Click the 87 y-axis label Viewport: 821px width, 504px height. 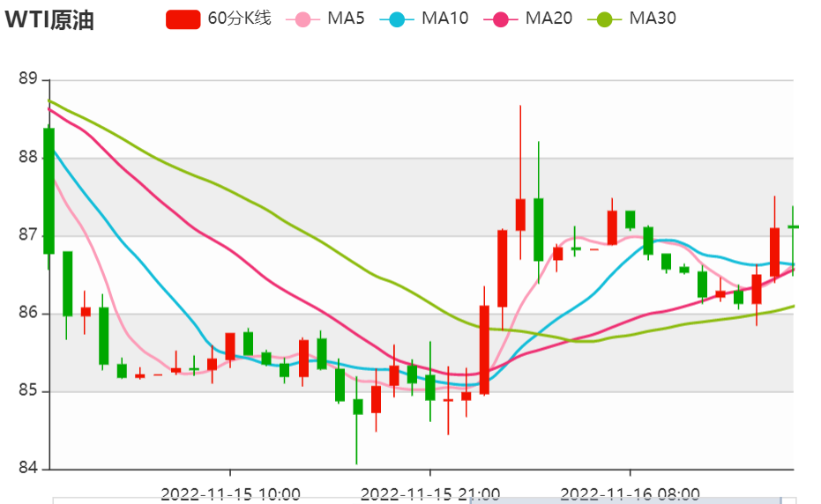pos(27,235)
